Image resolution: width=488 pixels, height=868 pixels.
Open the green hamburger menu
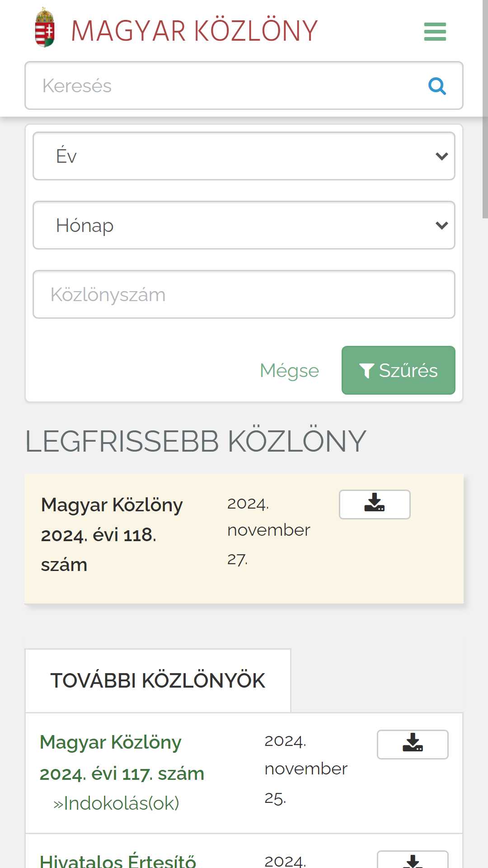pyautogui.click(x=435, y=32)
